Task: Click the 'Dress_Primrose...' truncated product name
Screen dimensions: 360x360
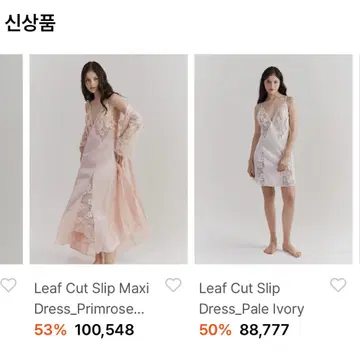Action: (x=89, y=309)
